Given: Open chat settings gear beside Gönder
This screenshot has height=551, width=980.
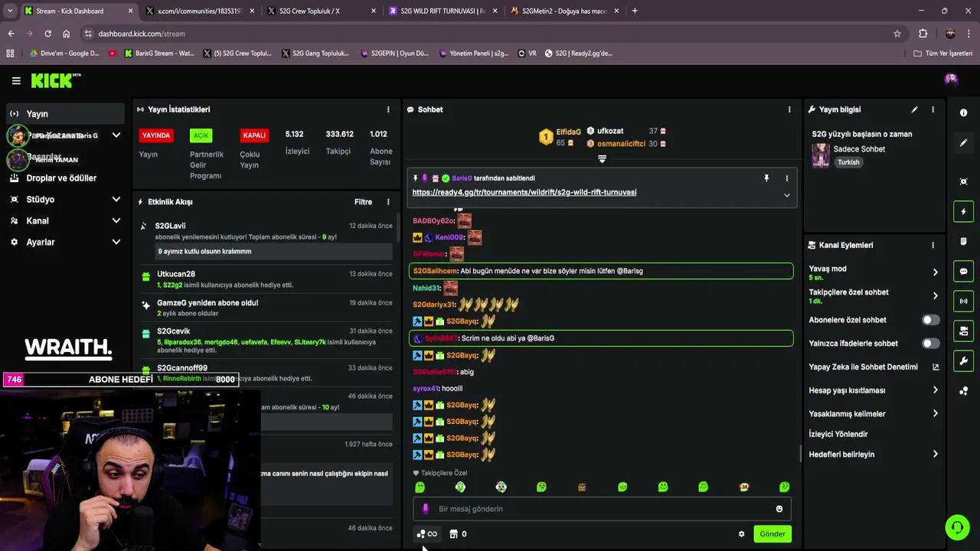Looking at the screenshot, I should coord(741,534).
